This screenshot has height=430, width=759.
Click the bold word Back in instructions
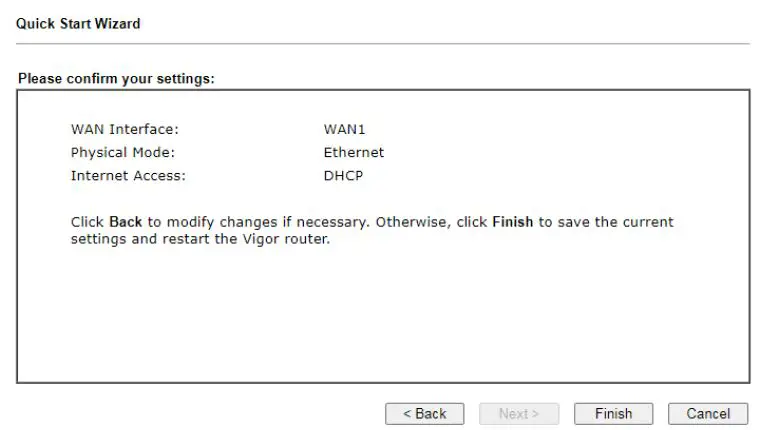[126, 222]
